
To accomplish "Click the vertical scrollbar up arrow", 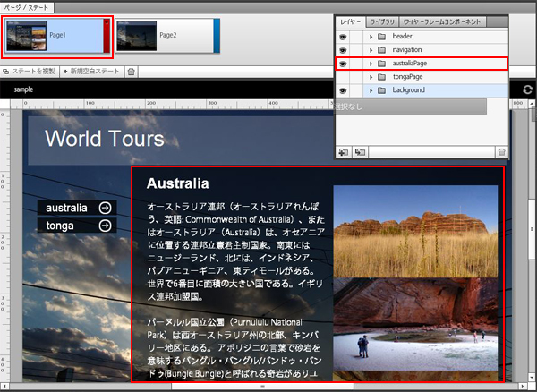I will [x=533, y=102].
